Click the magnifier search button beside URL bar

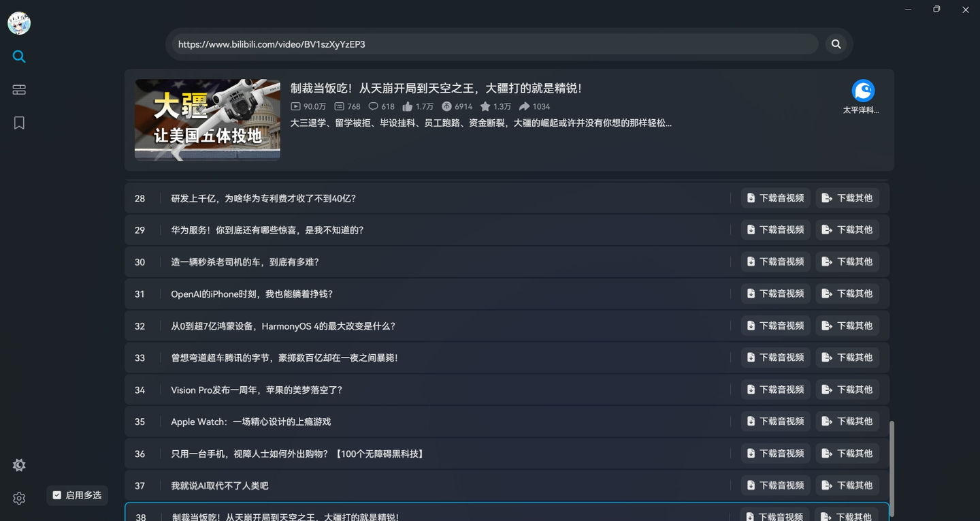click(x=836, y=44)
